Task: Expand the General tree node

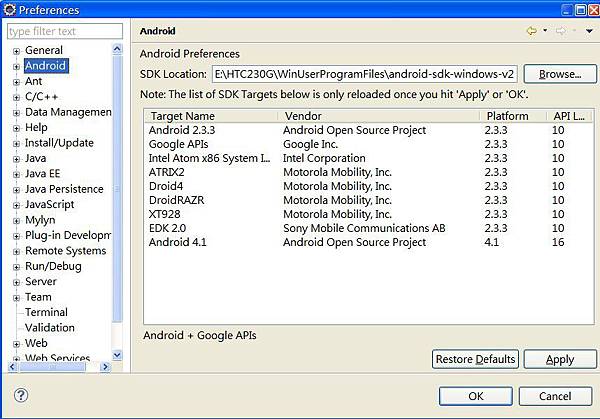Action: [x=16, y=51]
